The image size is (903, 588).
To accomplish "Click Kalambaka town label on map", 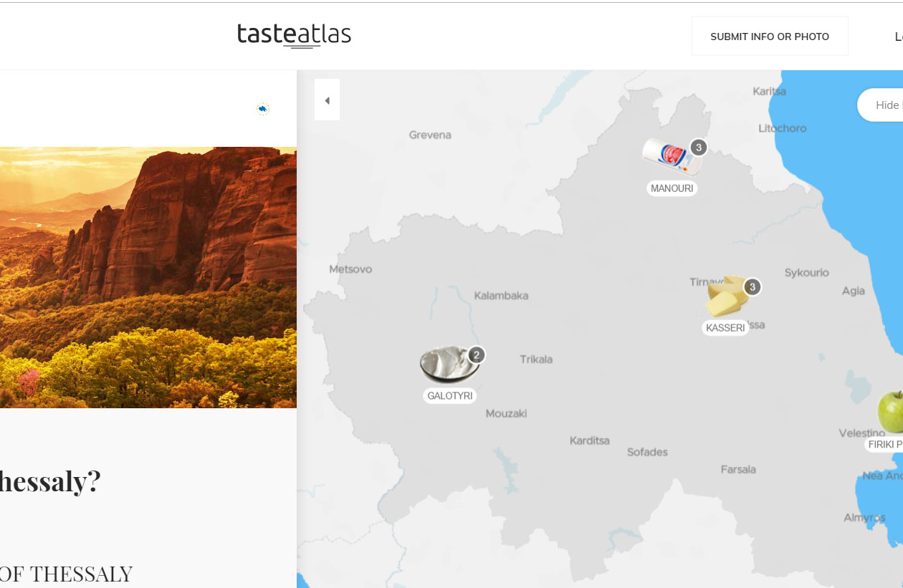I will pyautogui.click(x=501, y=296).
